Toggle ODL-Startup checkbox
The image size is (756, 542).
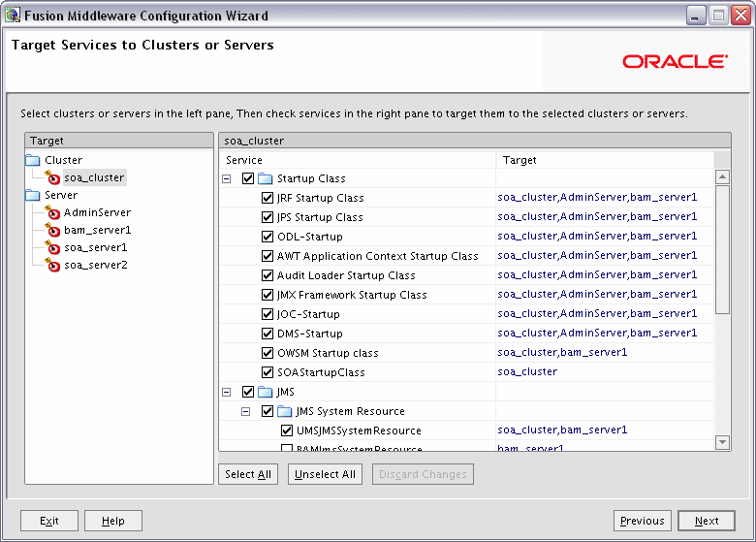268,237
